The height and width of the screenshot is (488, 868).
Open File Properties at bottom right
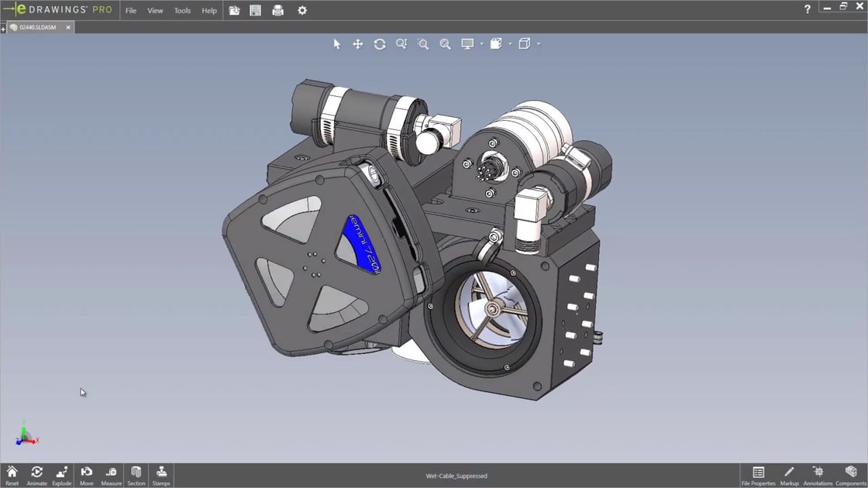click(758, 473)
